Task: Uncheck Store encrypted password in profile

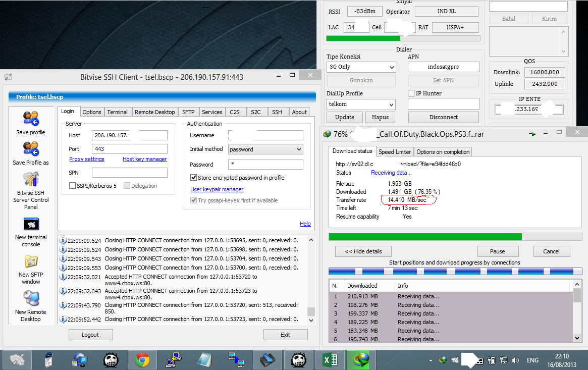Action: click(x=193, y=177)
